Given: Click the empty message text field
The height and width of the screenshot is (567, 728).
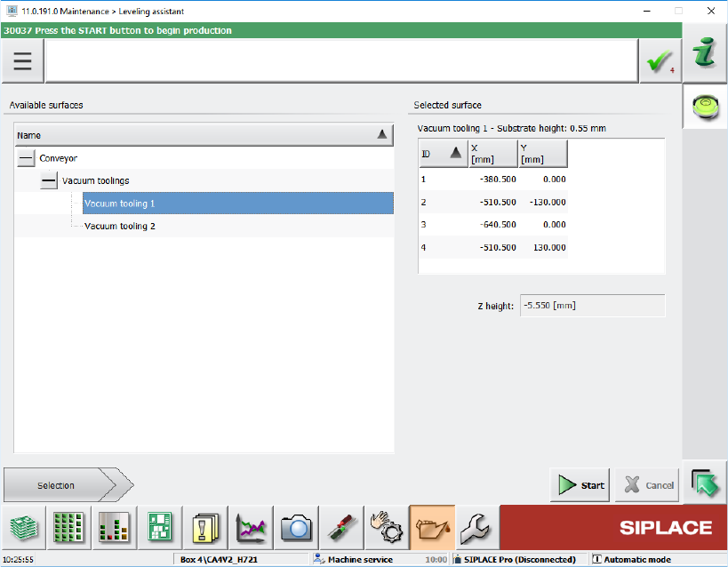Looking at the screenshot, I should (x=341, y=60).
